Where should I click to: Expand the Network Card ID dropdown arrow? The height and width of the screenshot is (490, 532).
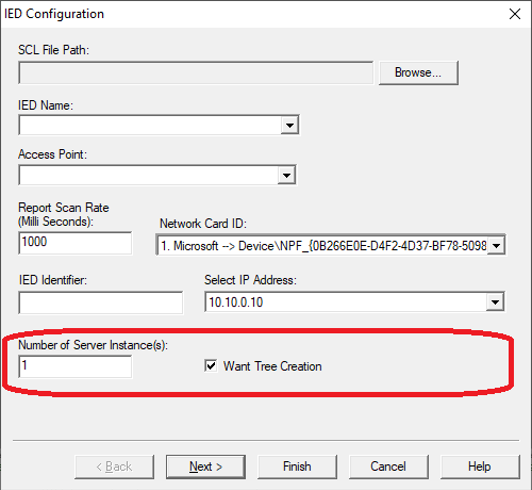tap(496, 245)
